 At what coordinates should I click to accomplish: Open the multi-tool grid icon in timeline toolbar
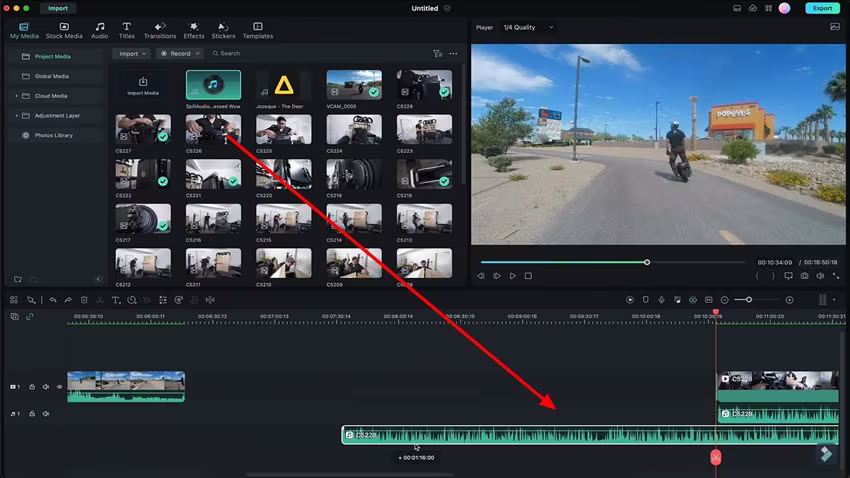(14, 300)
